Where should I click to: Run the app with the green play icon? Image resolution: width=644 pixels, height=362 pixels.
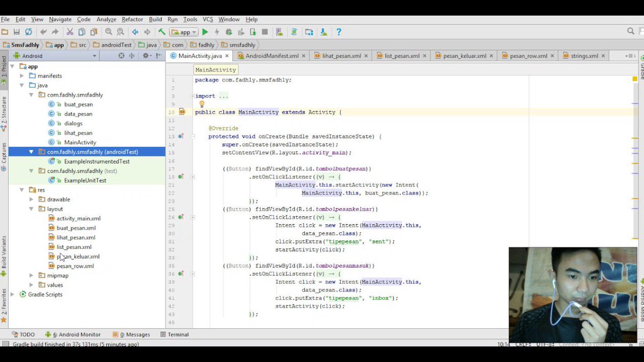point(205,32)
